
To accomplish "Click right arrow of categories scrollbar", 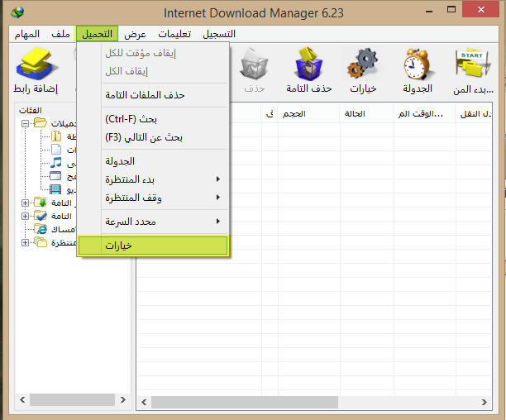I will point(123,399).
